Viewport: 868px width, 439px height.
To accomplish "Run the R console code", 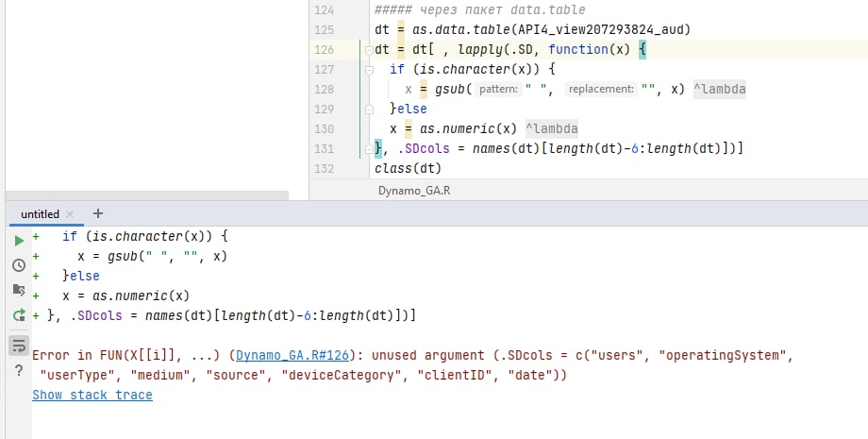I will 20,241.
